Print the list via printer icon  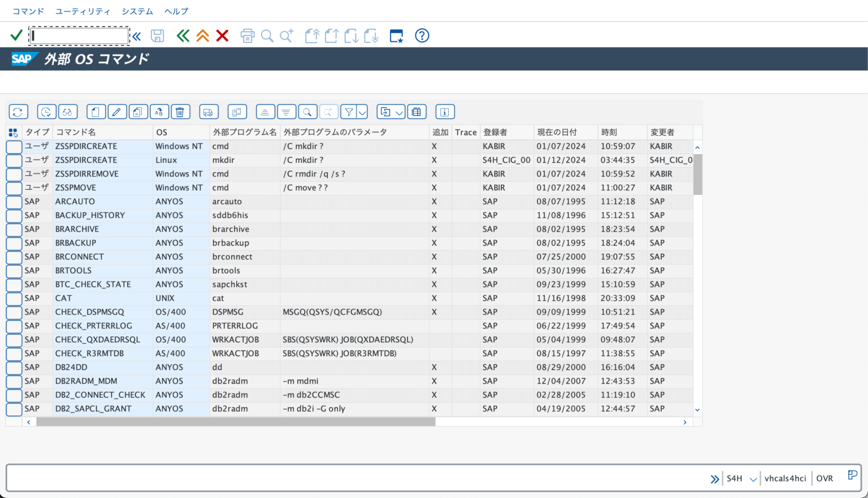point(247,35)
